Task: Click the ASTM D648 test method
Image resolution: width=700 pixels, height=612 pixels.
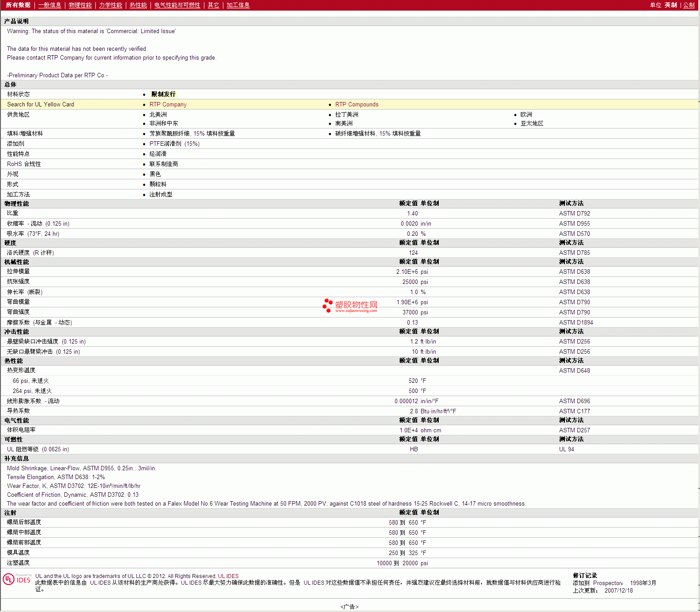Action: coord(574,371)
